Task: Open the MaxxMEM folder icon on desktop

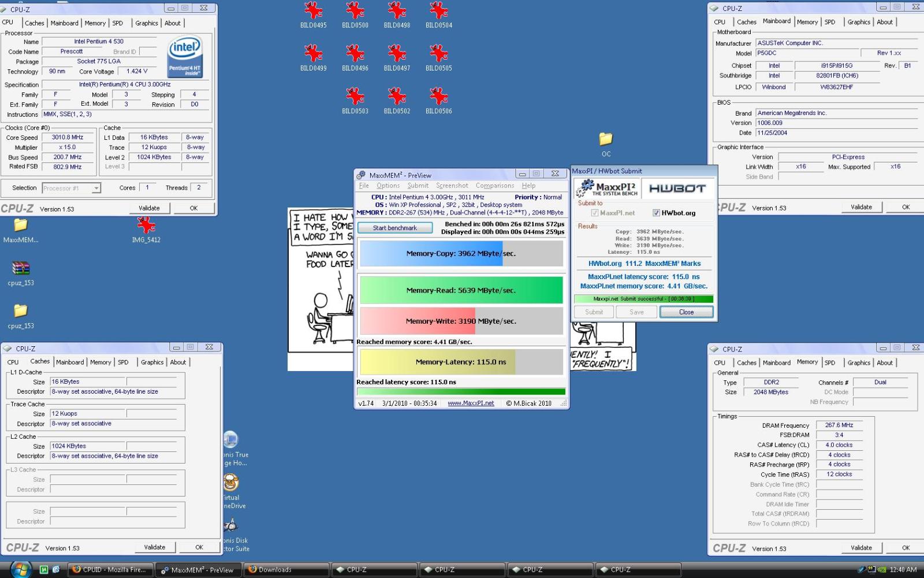Action: [21, 229]
